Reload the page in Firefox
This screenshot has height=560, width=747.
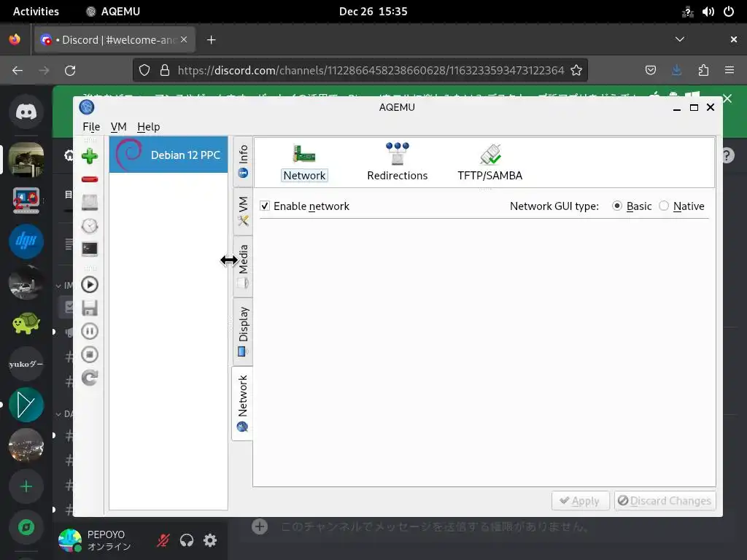(70, 71)
